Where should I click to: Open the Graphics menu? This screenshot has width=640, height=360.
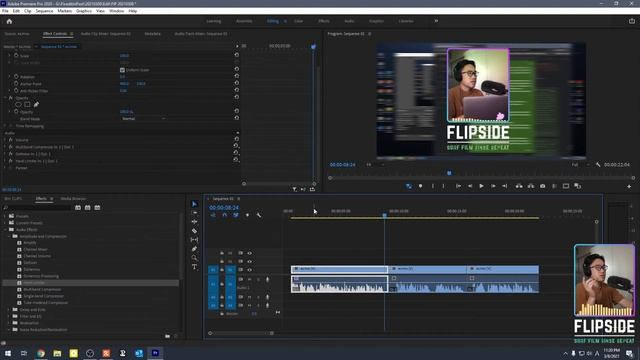84,11
